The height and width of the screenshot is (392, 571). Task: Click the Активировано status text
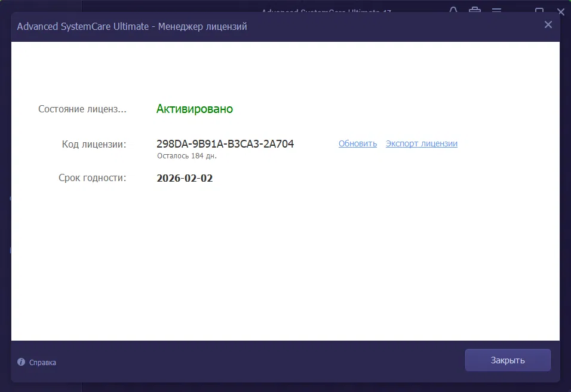click(195, 109)
